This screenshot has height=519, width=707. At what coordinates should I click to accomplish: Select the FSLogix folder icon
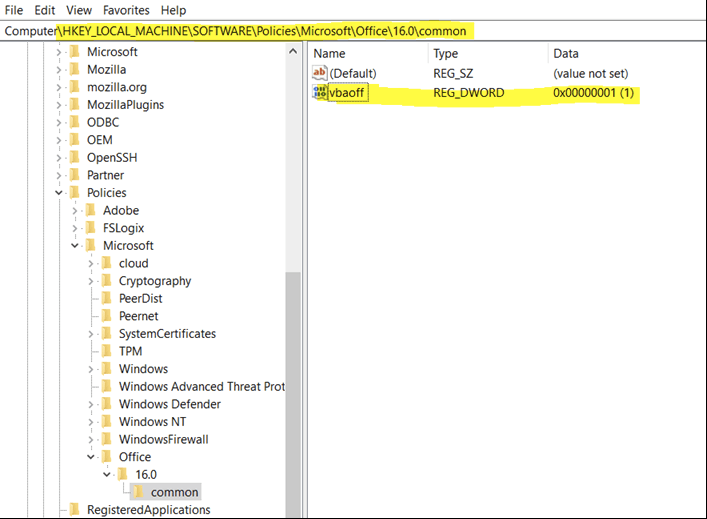(x=91, y=228)
